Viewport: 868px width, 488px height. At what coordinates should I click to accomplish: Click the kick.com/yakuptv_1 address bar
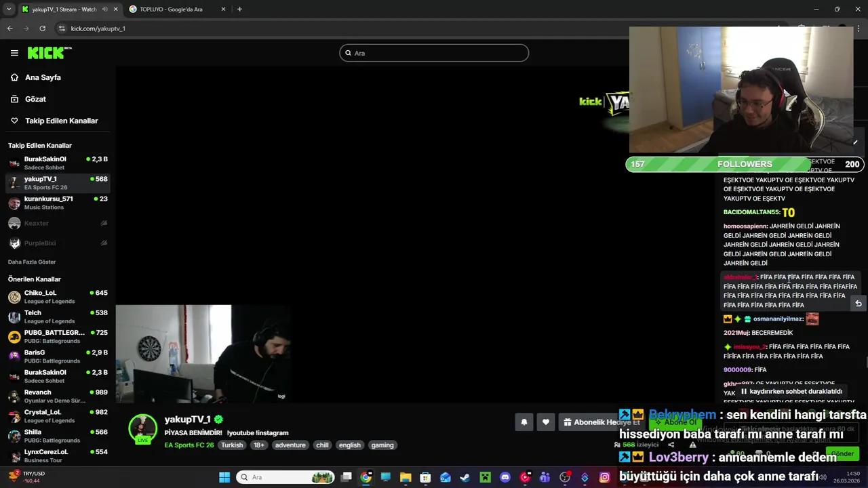[x=98, y=28]
